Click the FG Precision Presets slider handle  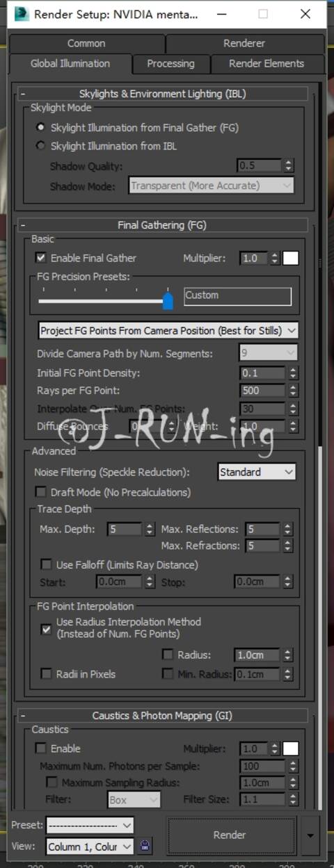click(x=168, y=300)
